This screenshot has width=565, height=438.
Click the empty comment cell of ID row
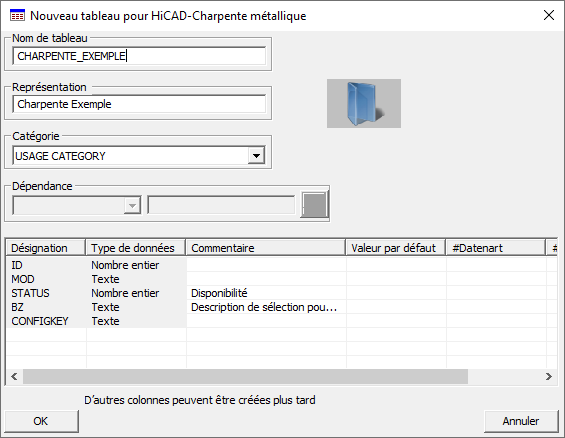pyautogui.click(x=266, y=265)
